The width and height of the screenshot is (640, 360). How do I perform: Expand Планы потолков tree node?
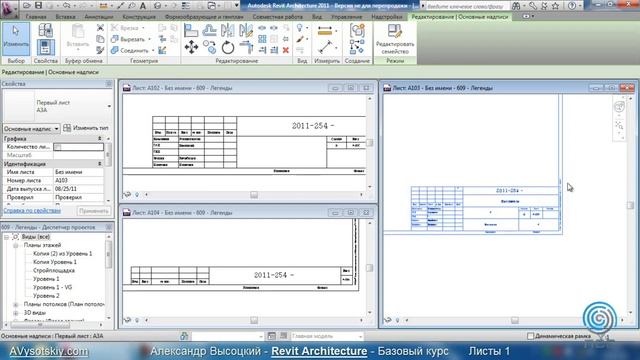point(16,304)
